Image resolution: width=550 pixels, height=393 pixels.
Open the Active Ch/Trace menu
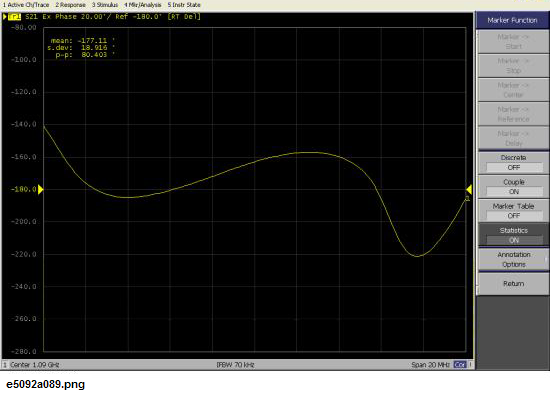tap(26, 5)
